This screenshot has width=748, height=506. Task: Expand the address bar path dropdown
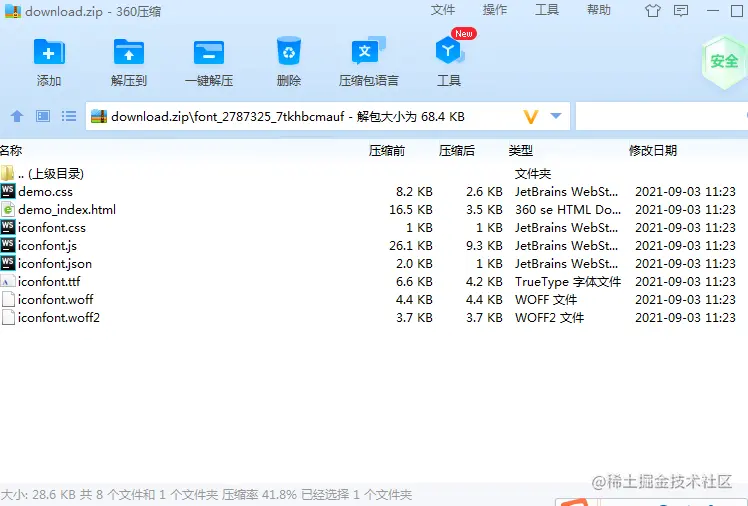click(556, 116)
